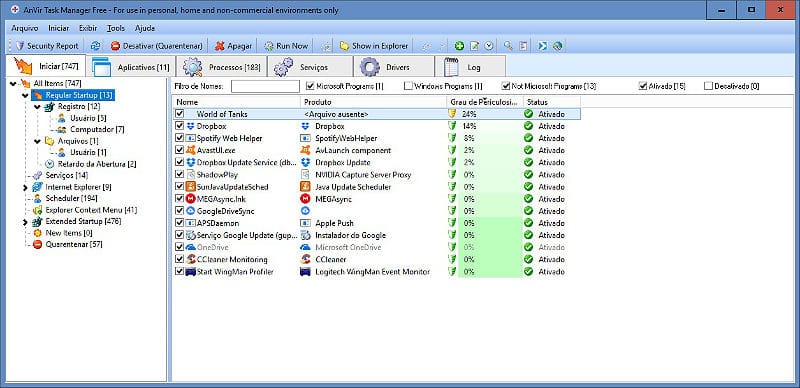Toggle Microsoft Programs filter checkbox
The height and width of the screenshot is (388, 800).
pyautogui.click(x=310, y=86)
